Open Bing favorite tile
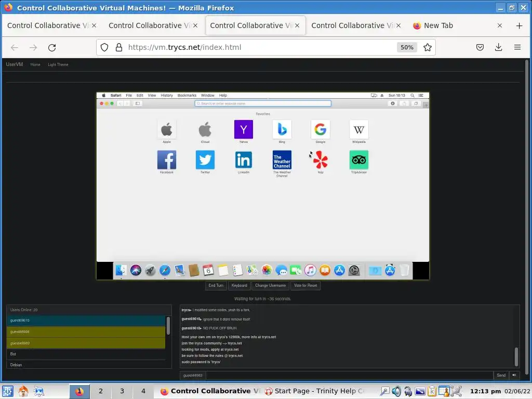 [282, 129]
